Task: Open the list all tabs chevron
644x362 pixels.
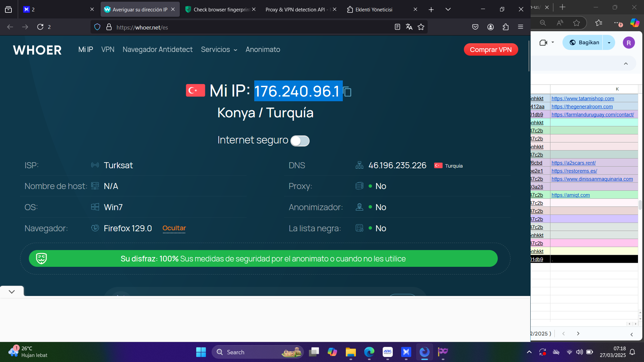Action: [x=448, y=9]
